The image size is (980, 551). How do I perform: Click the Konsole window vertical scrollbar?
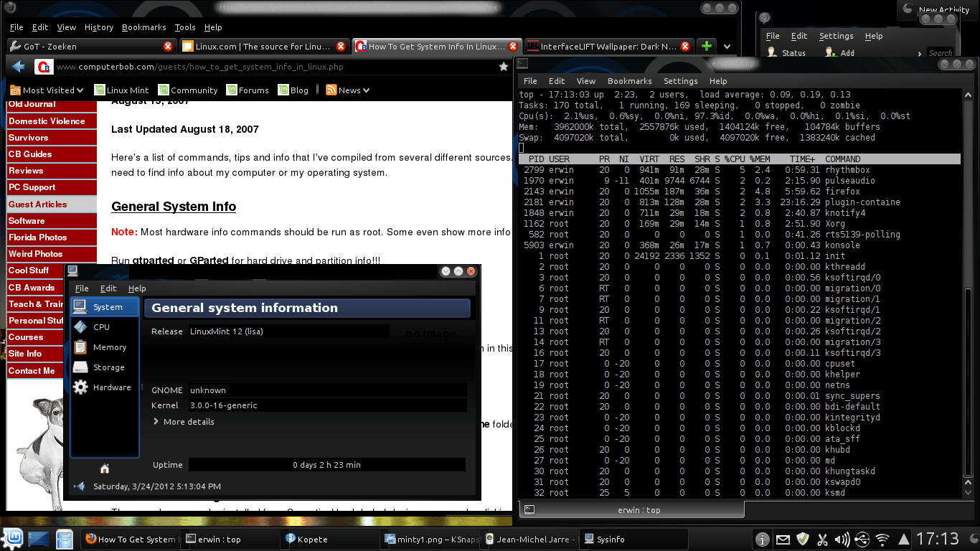(966, 294)
